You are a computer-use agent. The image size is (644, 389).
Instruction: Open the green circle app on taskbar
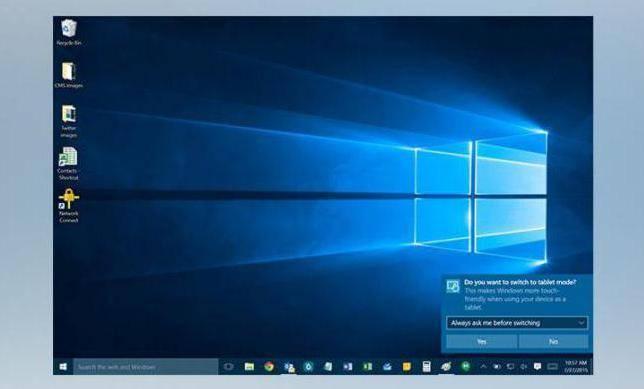[466, 366]
